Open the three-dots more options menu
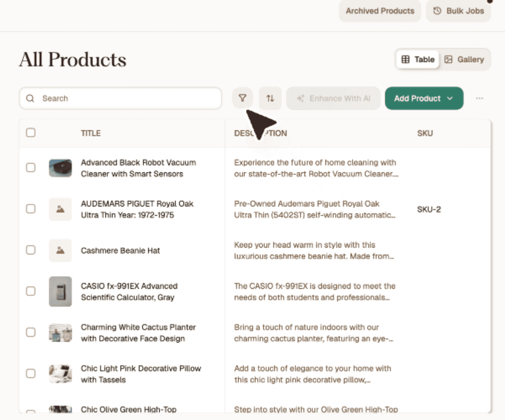 click(x=479, y=98)
